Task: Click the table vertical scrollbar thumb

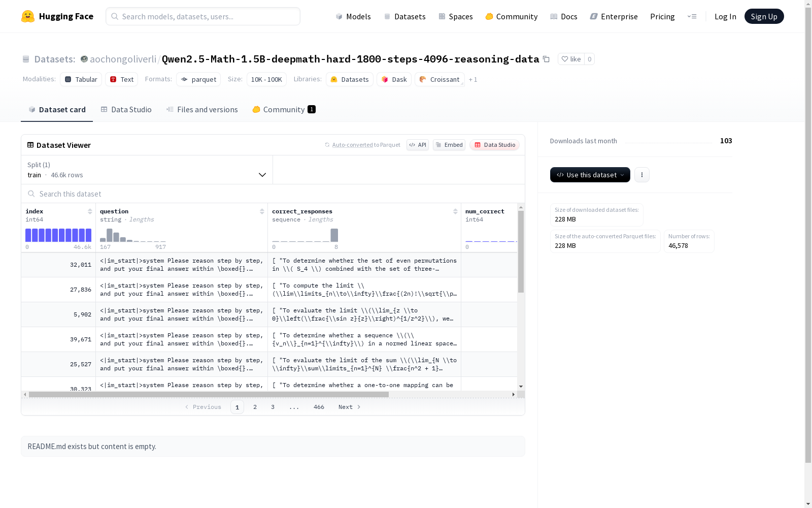Action: [521, 251]
